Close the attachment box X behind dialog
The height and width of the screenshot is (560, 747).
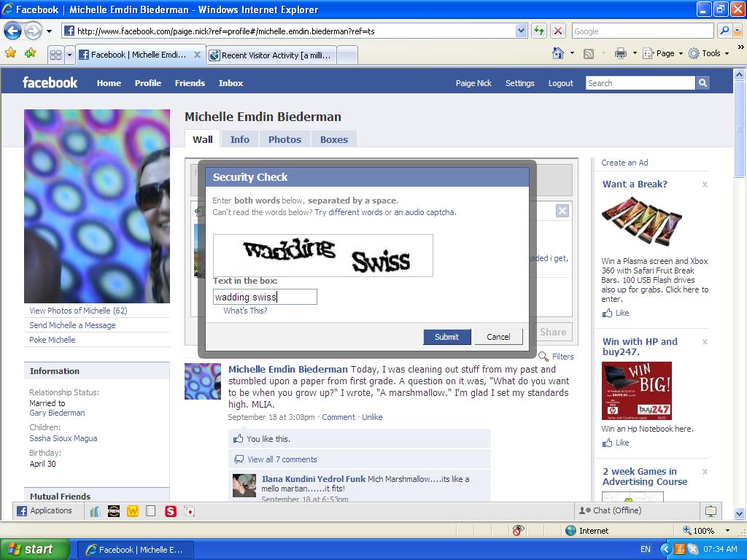click(x=562, y=211)
